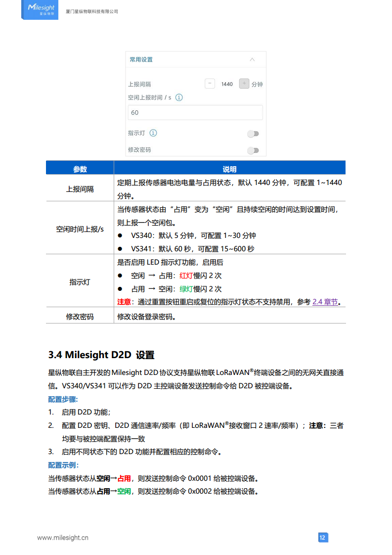Click the 配置步骤: label
Screen dimensions: 392x555
(63, 399)
